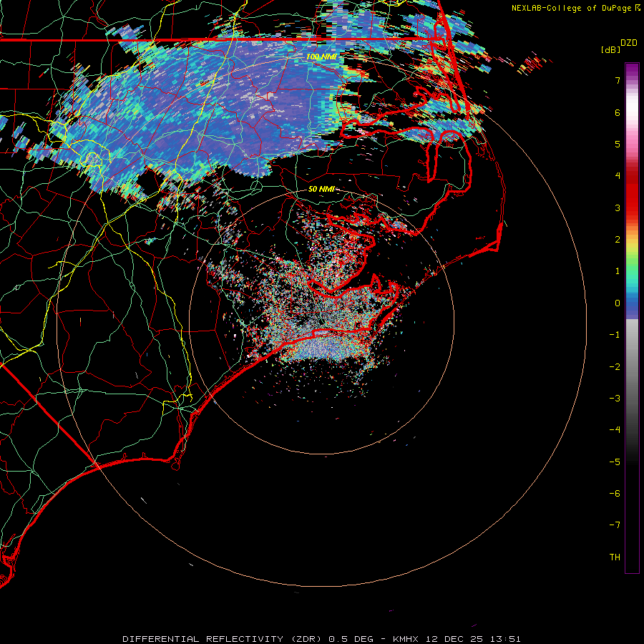
Task: Click the 13:51 timestamp
Action: tap(504, 639)
